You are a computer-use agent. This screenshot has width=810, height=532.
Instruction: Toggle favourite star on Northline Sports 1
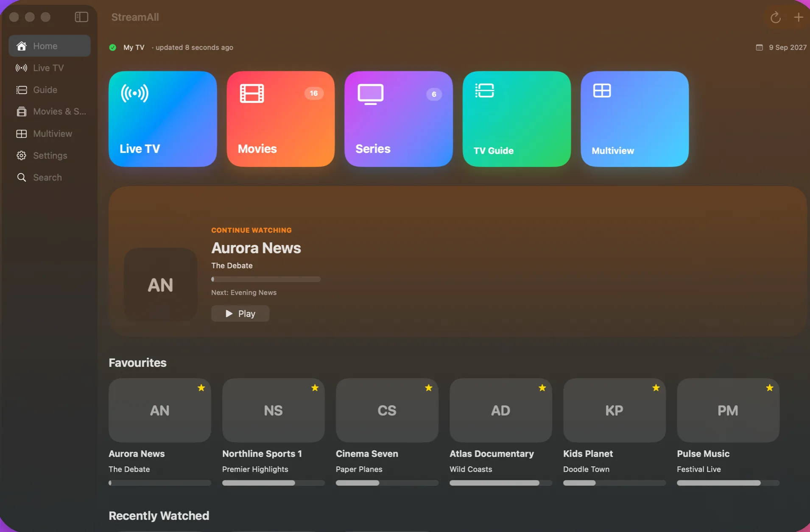(315, 388)
